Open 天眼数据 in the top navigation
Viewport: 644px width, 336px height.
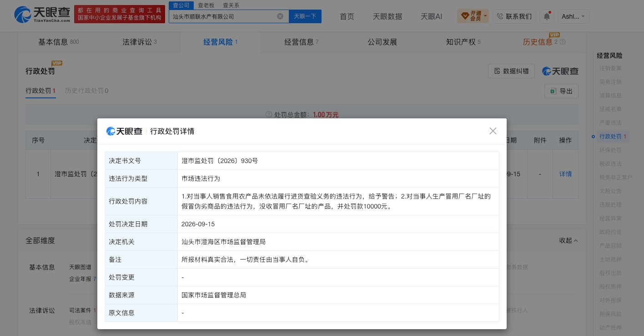(387, 16)
